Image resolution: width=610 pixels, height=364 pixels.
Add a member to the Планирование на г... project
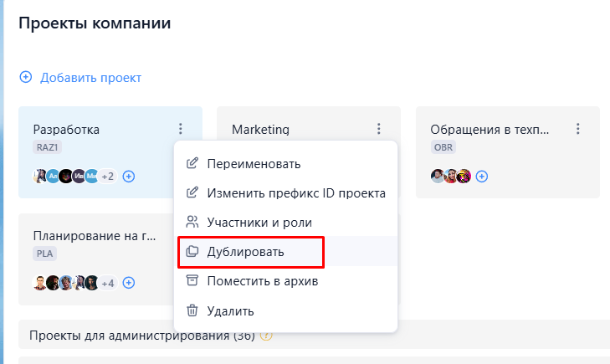pyautogui.click(x=129, y=283)
